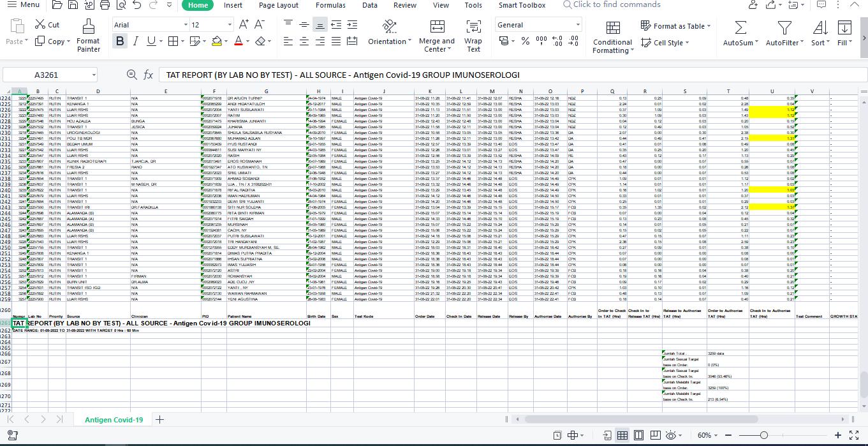Apply comma thousands separator style

[541, 41]
